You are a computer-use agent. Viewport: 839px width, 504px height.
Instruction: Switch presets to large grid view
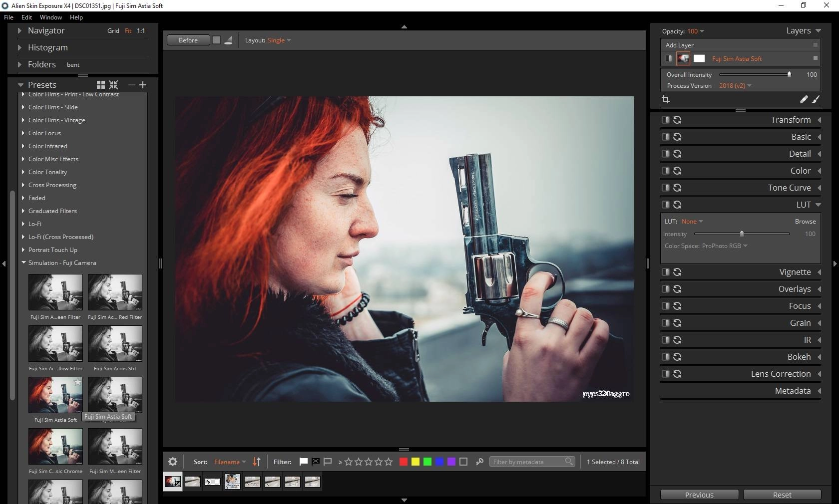101,85
